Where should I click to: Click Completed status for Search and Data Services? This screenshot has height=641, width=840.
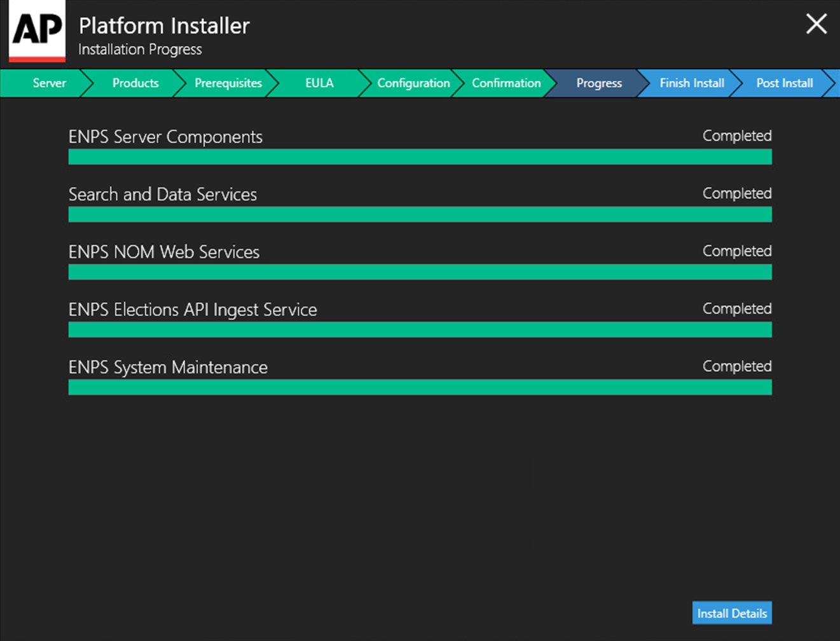pyautogui.click(x=737, y=193)
